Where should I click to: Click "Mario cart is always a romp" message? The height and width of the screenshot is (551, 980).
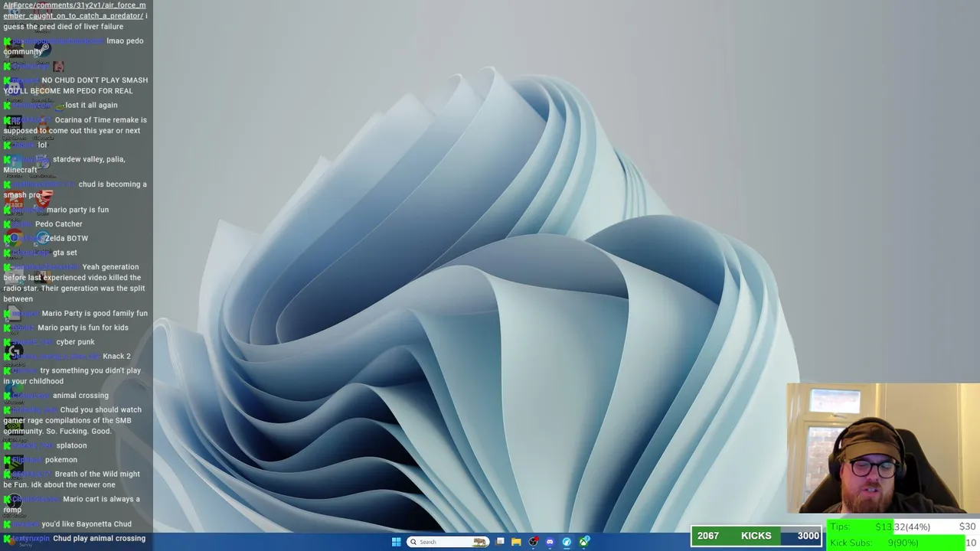click(x=72, y=504)
